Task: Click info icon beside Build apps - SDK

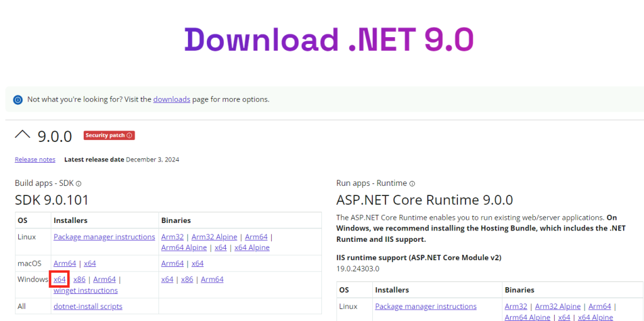Action: point(79,183)
